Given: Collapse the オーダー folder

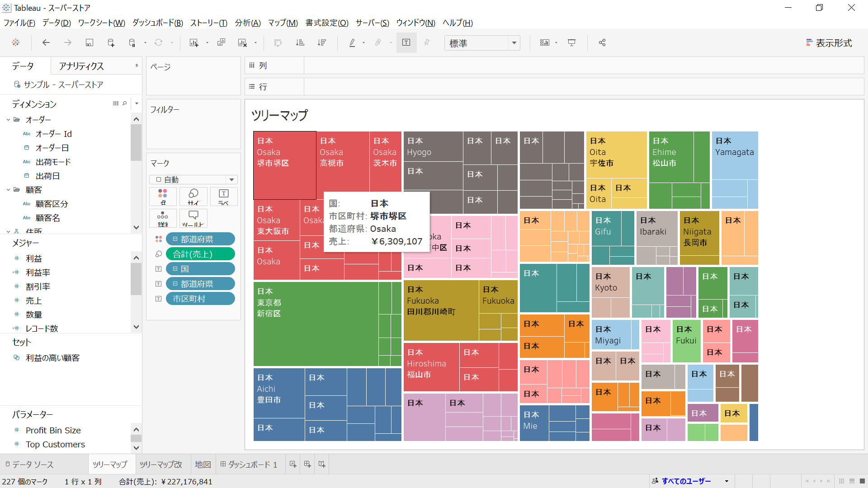Looking at the screenshot, I should (x=8, y=120).
